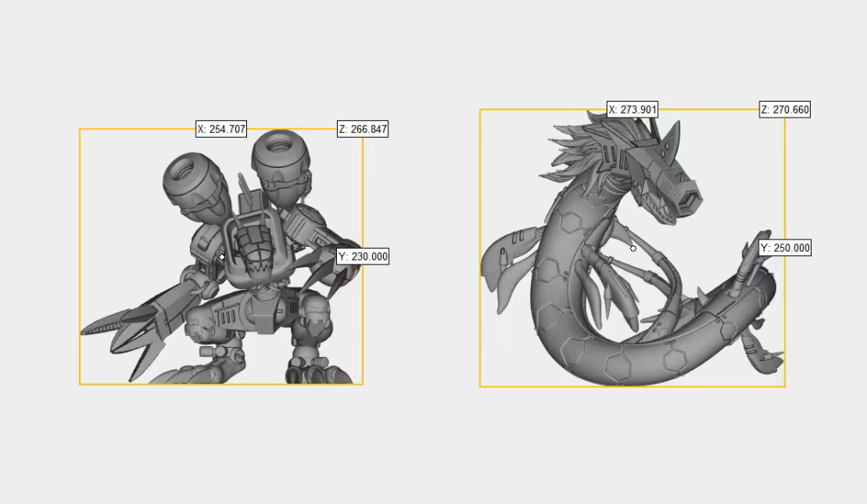
Task: Click the manipulator handle on the serpent
Action: coord(632,248)
